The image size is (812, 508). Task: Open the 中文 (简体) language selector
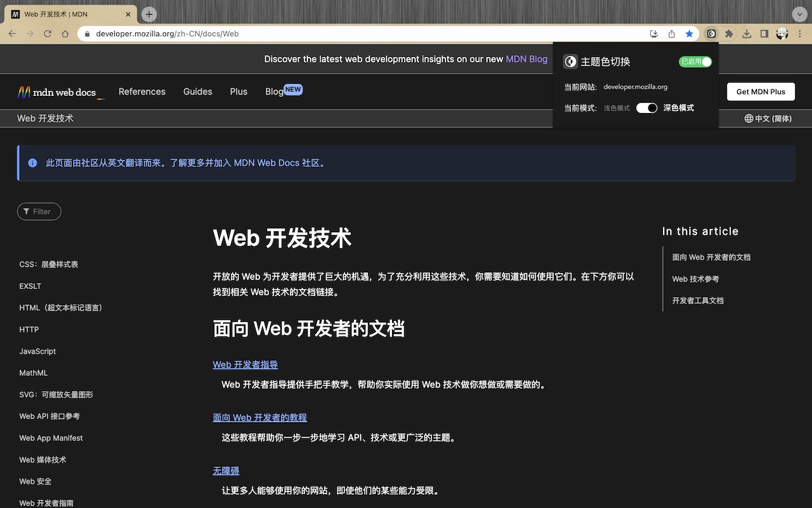(768, 119)
